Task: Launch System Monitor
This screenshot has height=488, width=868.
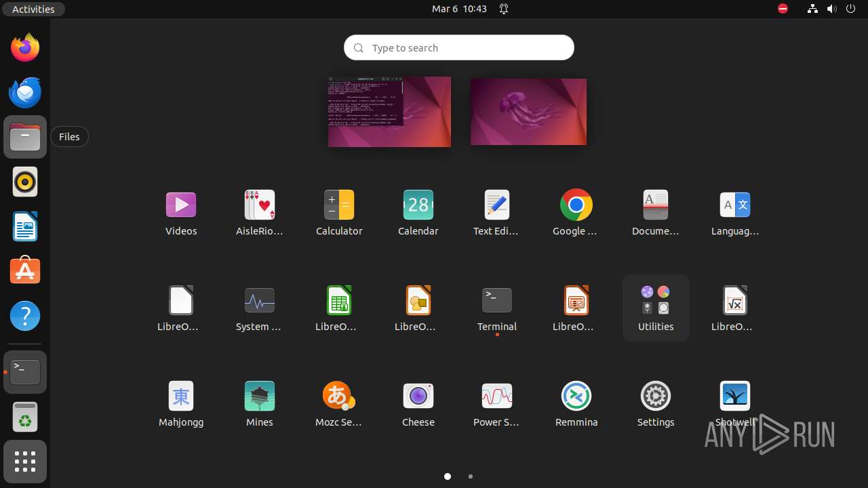Action: tap(260, 308)
